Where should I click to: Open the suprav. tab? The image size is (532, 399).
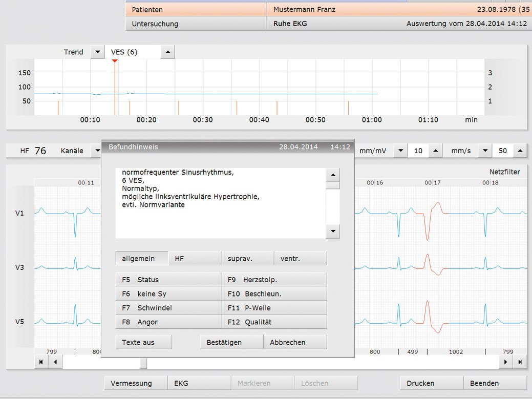[x=247, y=259]
